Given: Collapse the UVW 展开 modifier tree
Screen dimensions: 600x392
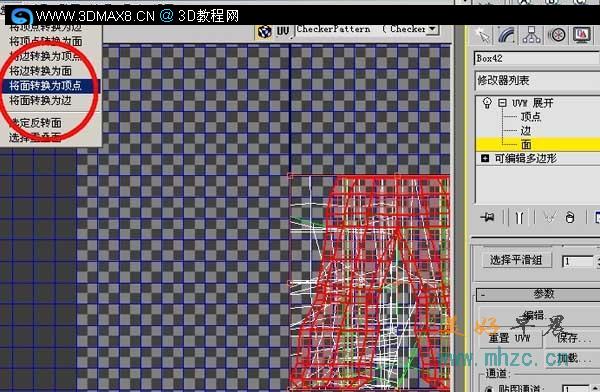Looking at the screenshot, I should pyautogui.click(x=502, y=103).
